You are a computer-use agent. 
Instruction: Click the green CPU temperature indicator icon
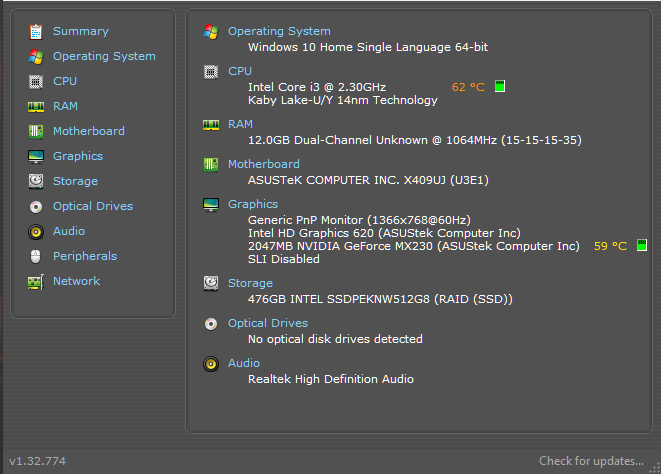pos(500,86)
